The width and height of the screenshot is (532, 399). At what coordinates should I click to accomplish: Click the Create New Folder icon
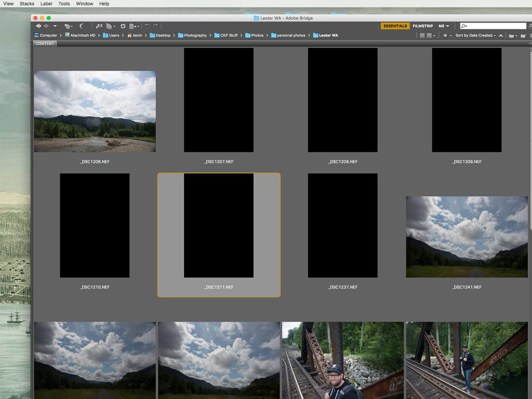[x=523, y=36]
